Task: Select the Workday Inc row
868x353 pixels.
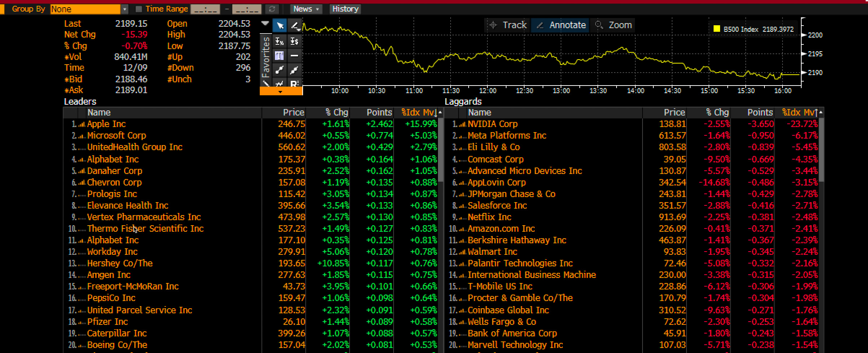Action: tap(250, 252)
